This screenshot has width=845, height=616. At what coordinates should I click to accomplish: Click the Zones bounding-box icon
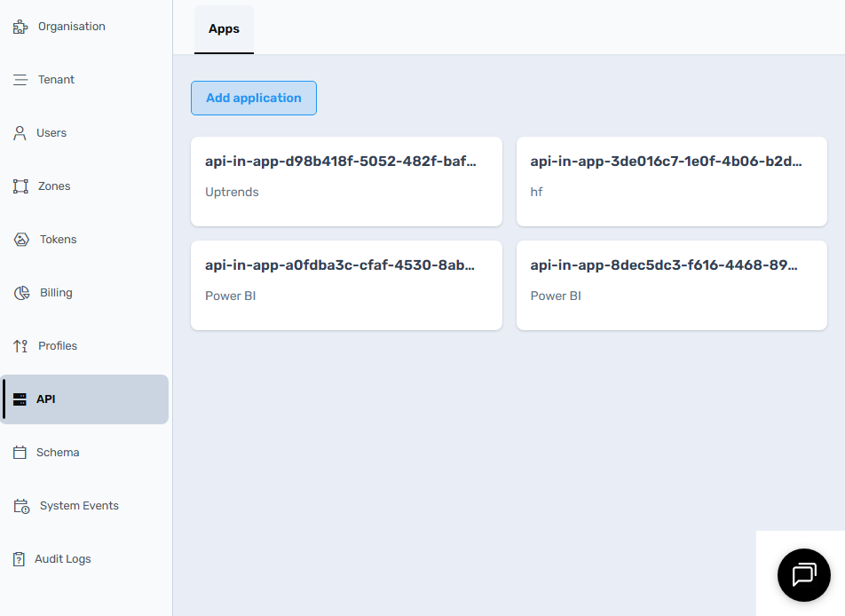pos(20,186)
